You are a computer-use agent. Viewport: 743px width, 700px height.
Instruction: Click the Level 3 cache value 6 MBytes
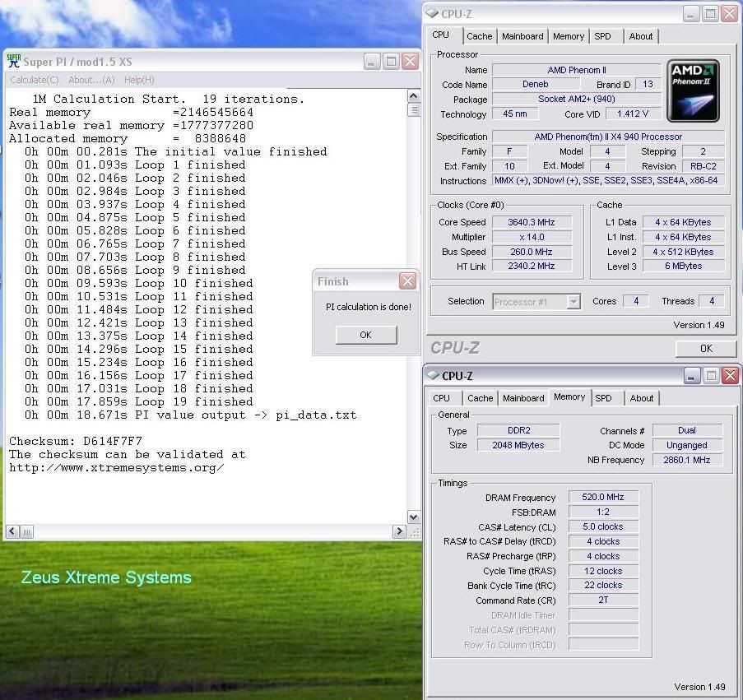683,266
